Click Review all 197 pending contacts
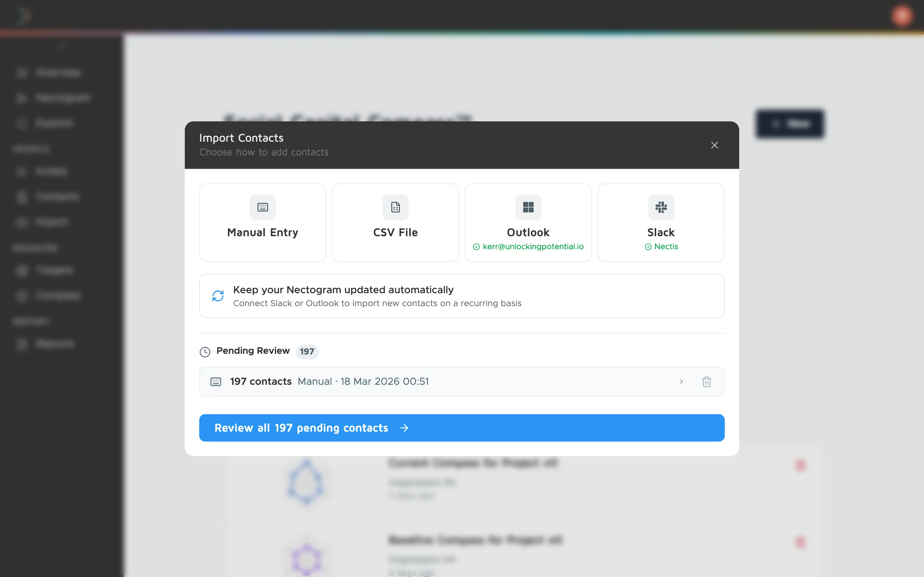Viewport: 924px width, 577px height. point(461,428)
